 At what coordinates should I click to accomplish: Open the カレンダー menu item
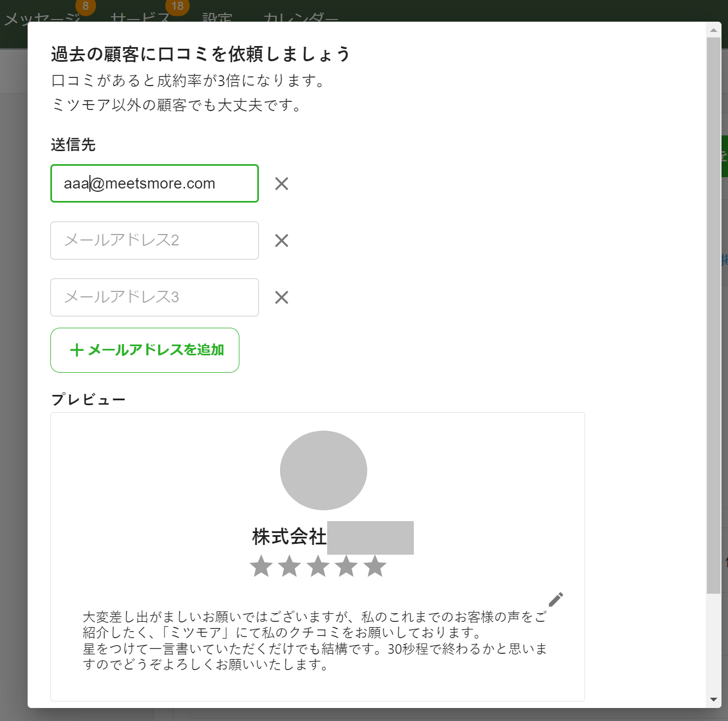[x=302, y=18]
